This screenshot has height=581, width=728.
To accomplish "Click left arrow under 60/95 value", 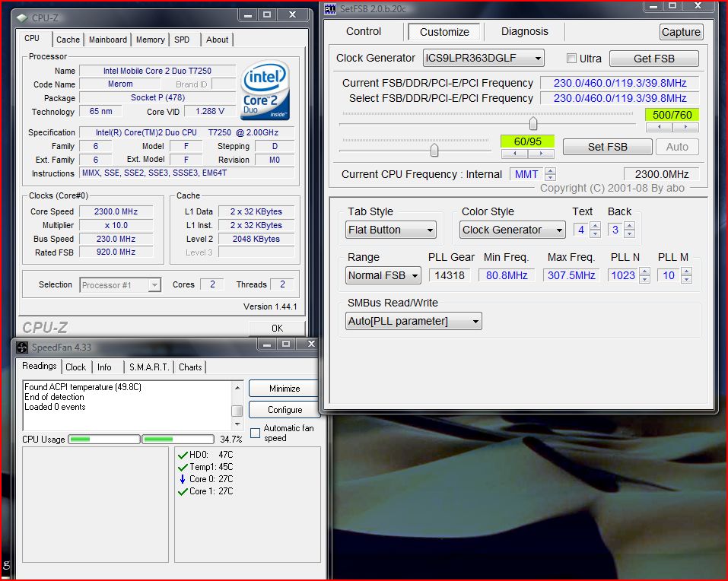I will (x=514, y=153).
